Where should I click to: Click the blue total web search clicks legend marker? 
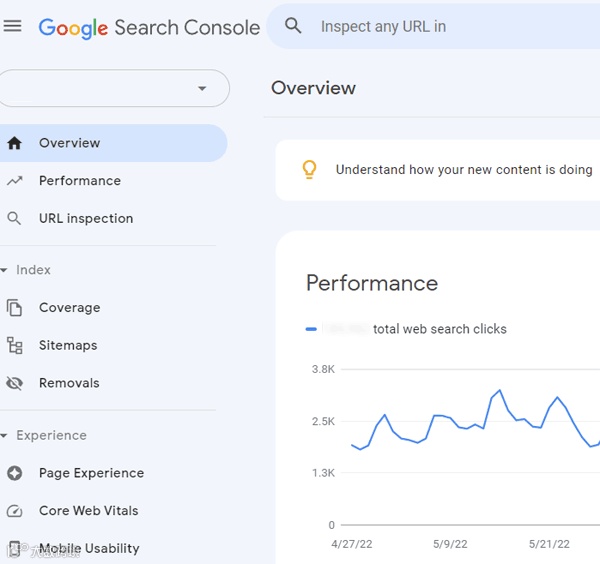[x=311, y=329]
